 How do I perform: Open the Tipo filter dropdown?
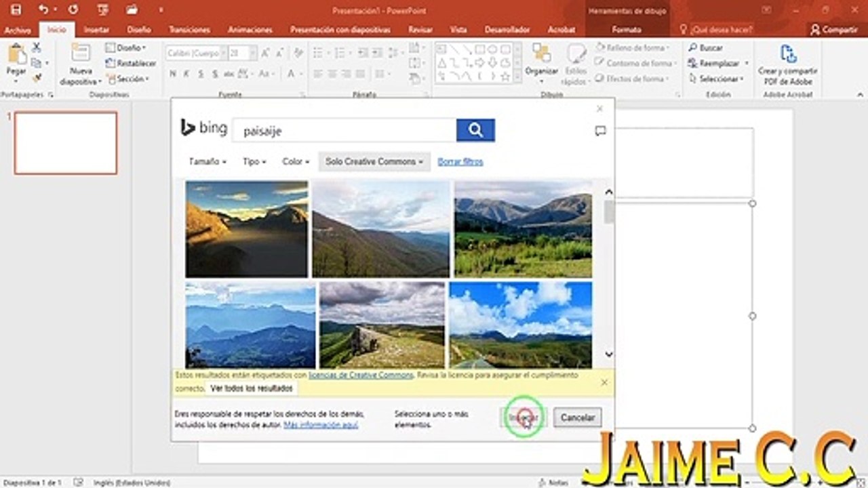pos(254,161)
